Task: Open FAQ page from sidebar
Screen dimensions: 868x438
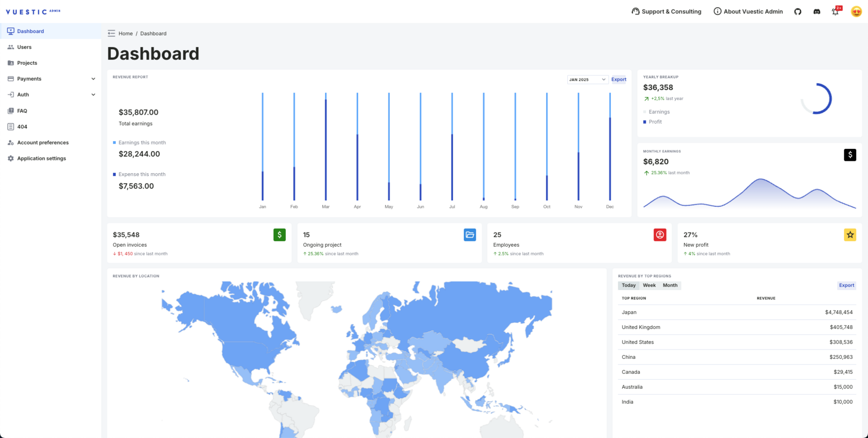Action: coord(51,111)
